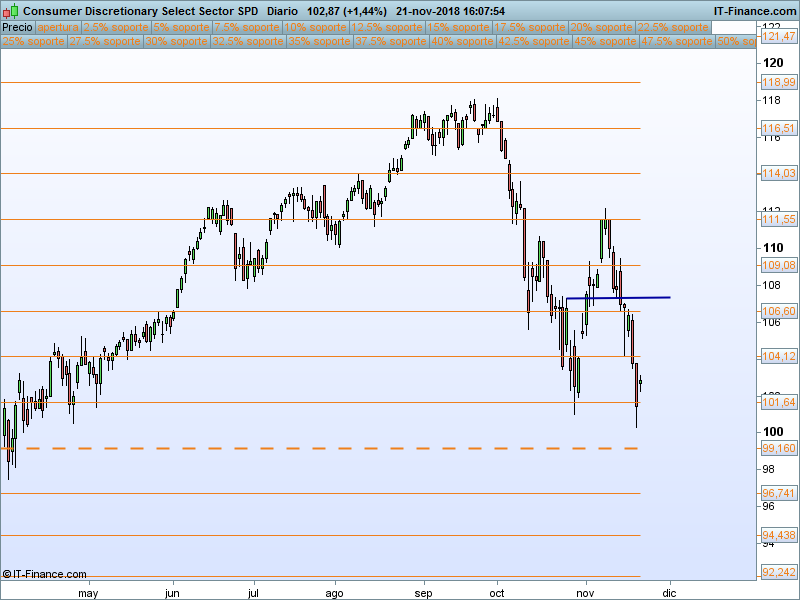
Task: Click the oct label on time axis
Action: pos(496,593)
